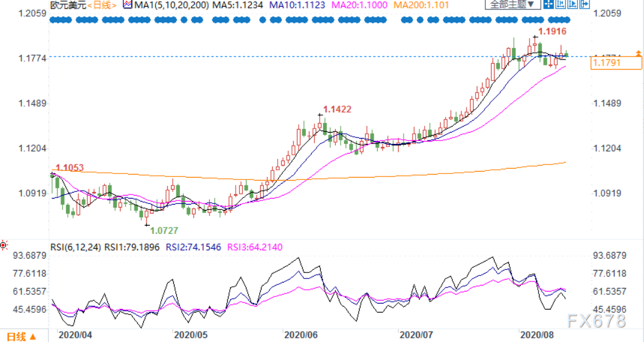Open the 全部主题 dropdown
Viewport: 644px width, 342px height.
513,5
